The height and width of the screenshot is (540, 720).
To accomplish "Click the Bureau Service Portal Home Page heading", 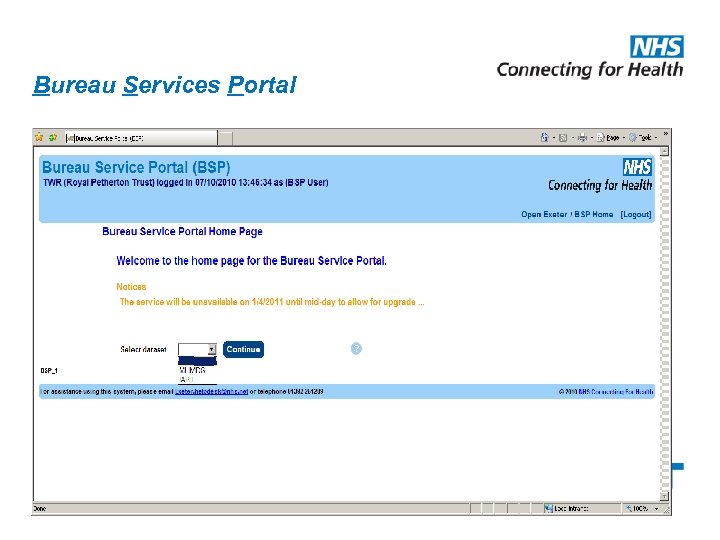I will pos(182,231).
